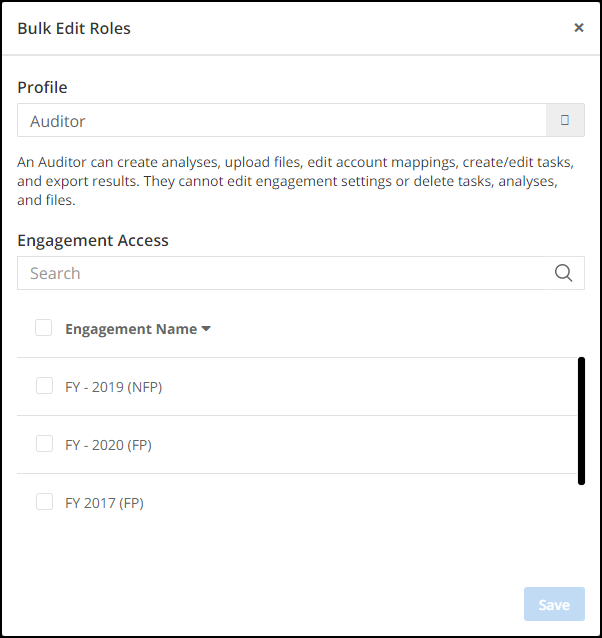Click the Engagement Access heading
Image resolution: width=602 pixels, height=638 pixels.
93,240
